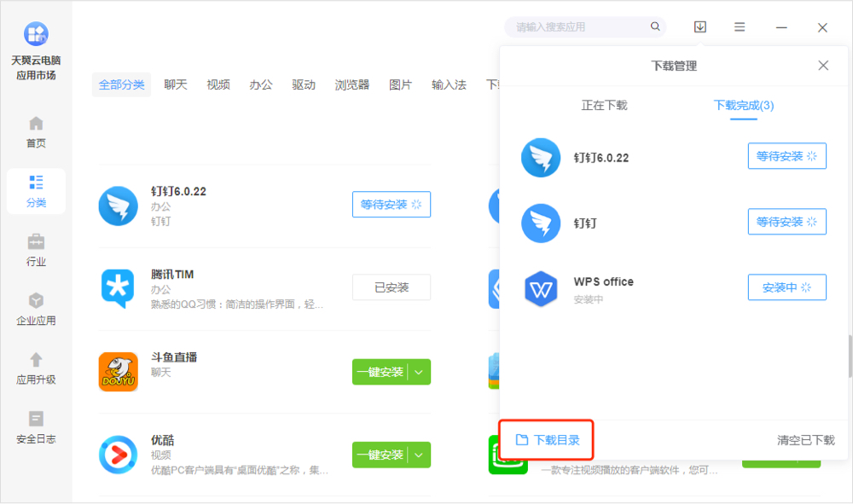This screenshot has width=853, height=504.
Task: Switch to 下载完成(3) tab
Action: tap(743, 106)
